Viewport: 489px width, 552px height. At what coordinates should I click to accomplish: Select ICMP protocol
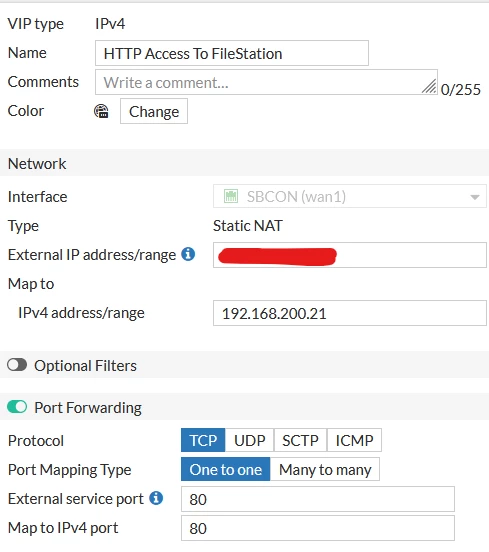pos(354,440)
